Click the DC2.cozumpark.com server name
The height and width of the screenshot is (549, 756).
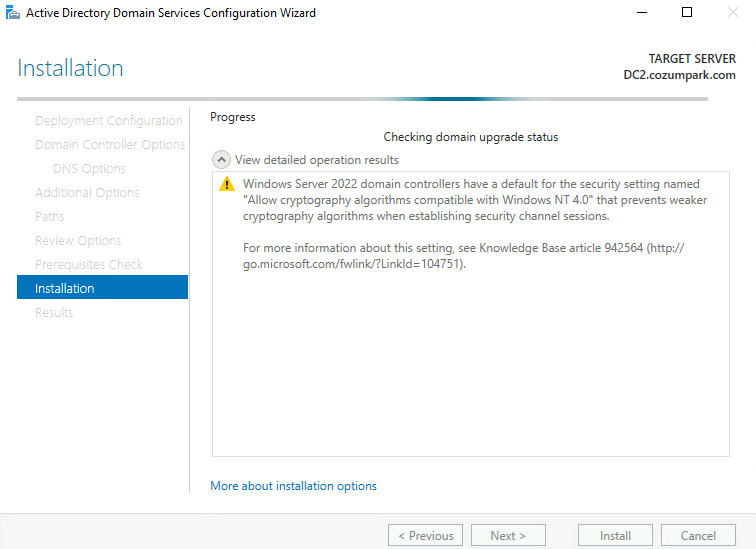pyautogui.click(x=679, y=75)
